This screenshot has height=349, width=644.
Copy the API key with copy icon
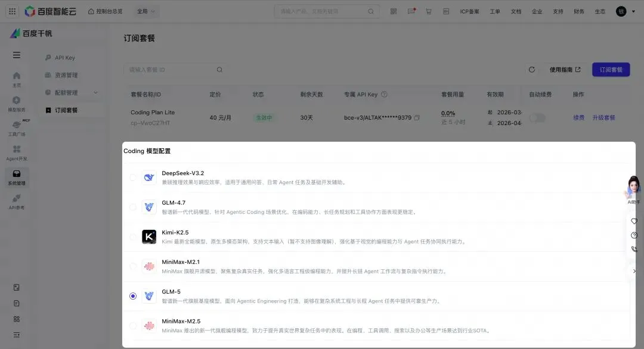417,118
